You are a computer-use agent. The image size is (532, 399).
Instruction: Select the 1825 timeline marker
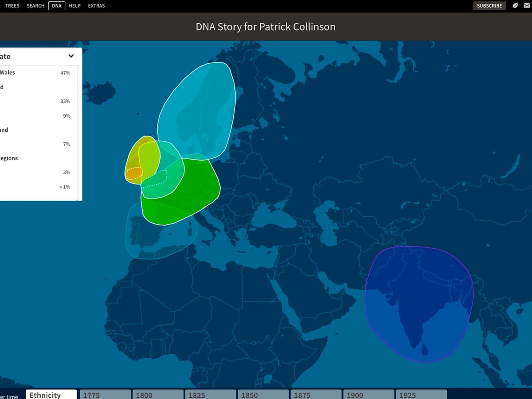[x=210, y=395]
